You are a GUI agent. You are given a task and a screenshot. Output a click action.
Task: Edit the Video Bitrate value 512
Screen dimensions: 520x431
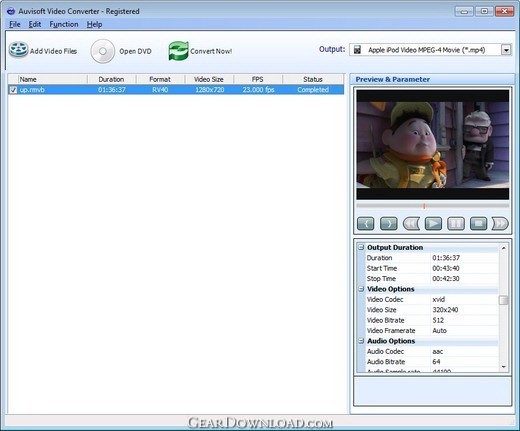coord(464,320)
